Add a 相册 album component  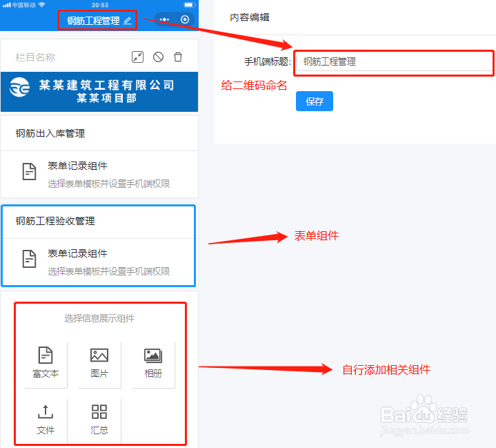[x=153, y=362]
